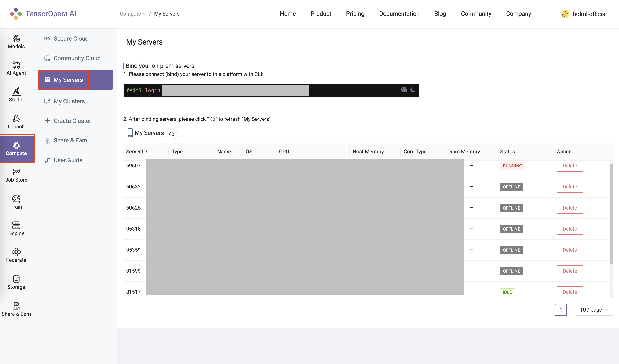Delete server 60632

click(570, 187)
